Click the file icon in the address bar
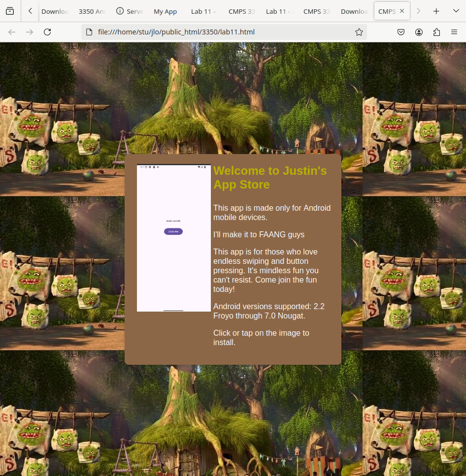 coord(89,32)
